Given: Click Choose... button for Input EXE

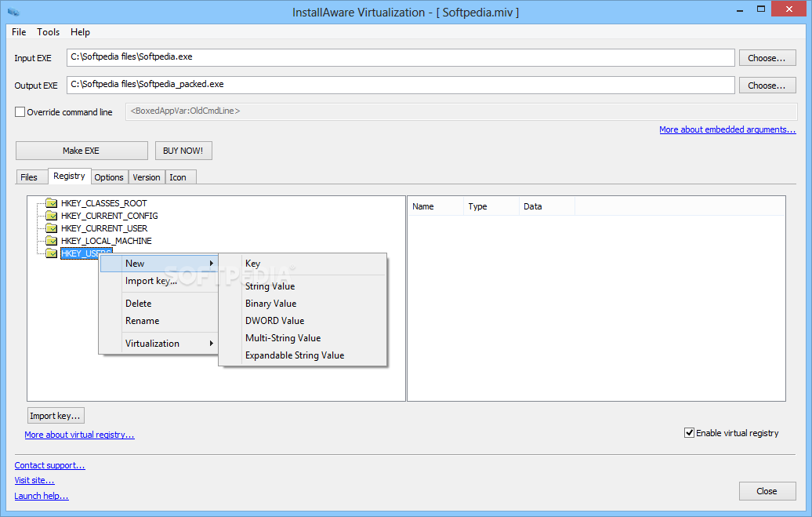Looking at the screenshot, I should tap(767, 57).
